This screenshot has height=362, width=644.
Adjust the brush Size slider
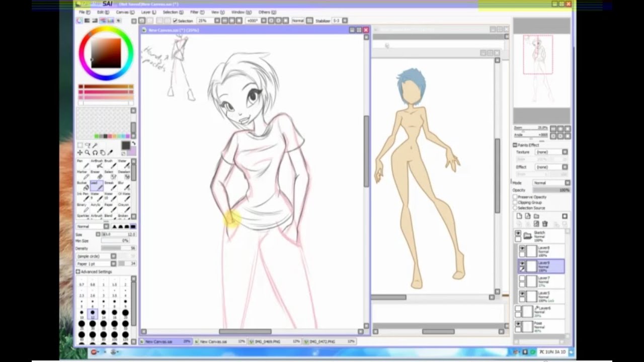click(x=118, y=234)
